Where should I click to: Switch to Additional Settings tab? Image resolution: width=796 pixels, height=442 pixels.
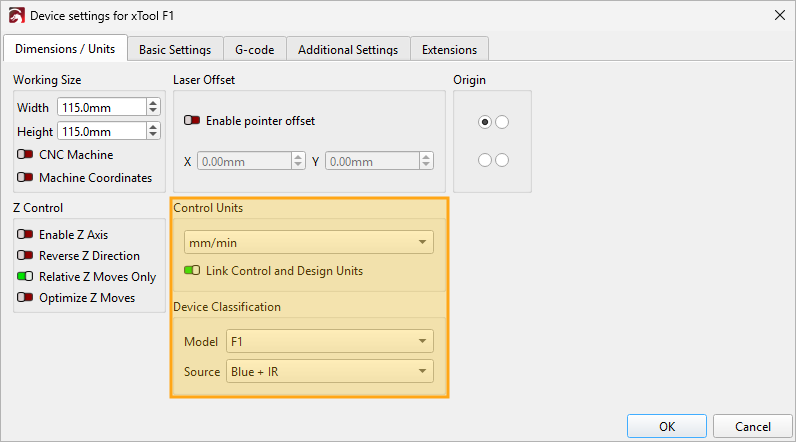(348, 50)
